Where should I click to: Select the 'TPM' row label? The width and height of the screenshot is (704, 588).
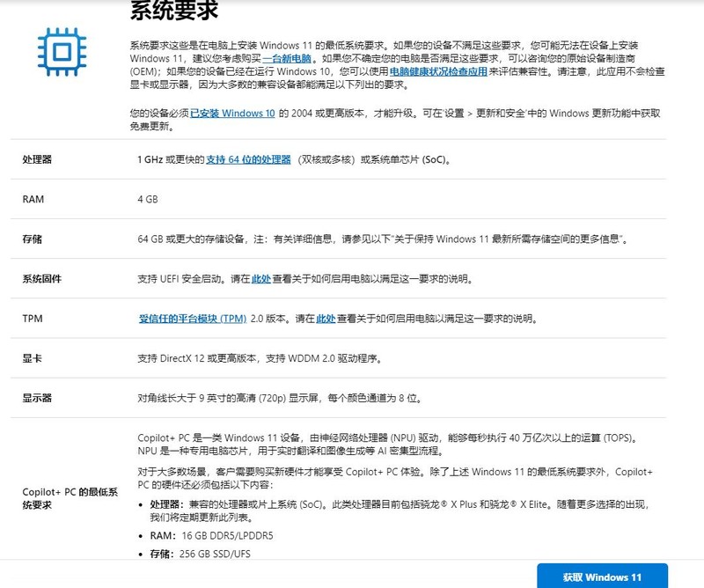33,319
